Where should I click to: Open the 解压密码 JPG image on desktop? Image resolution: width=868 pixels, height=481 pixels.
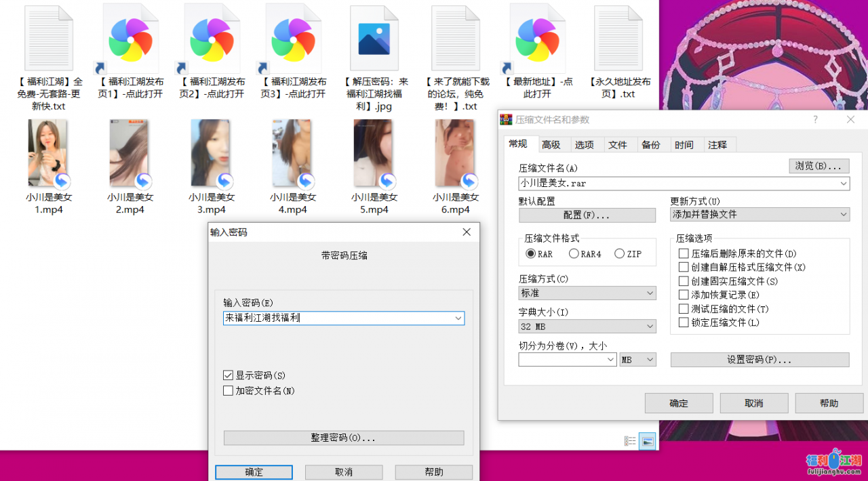pyautogui.click(x=374, y=37)
